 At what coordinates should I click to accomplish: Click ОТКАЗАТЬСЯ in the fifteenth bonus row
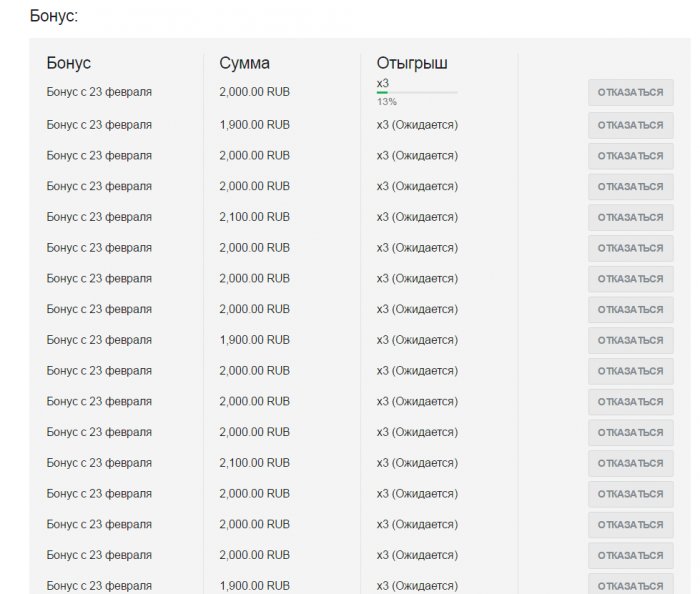click(x=630, y=525)
